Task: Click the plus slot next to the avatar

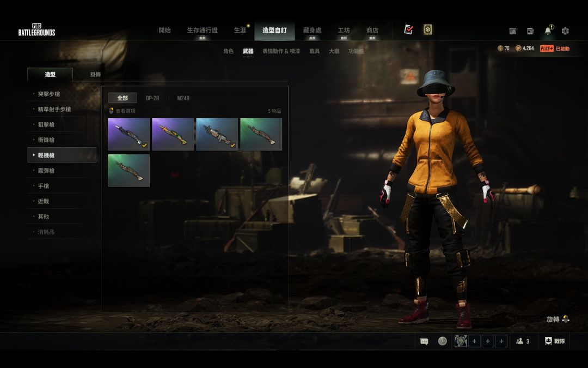Action: pos(474,341)
